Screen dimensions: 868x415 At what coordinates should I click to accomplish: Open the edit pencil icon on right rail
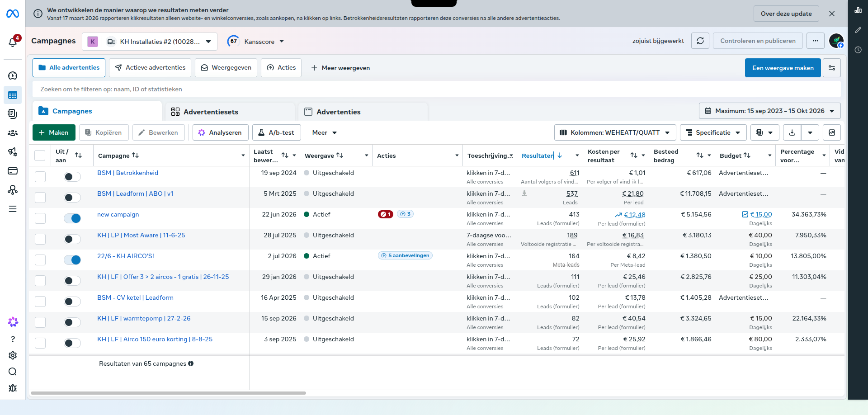(x=858, y=30)
